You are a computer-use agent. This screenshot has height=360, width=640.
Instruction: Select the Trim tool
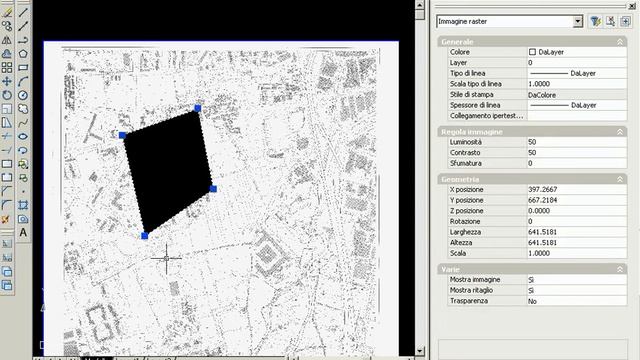7,136
